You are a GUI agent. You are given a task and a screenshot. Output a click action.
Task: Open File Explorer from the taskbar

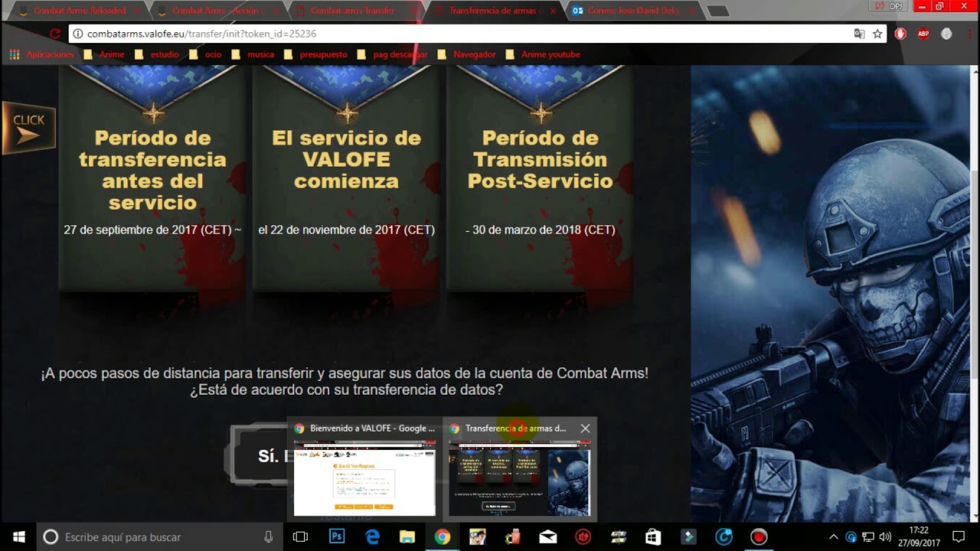(407, 537)
